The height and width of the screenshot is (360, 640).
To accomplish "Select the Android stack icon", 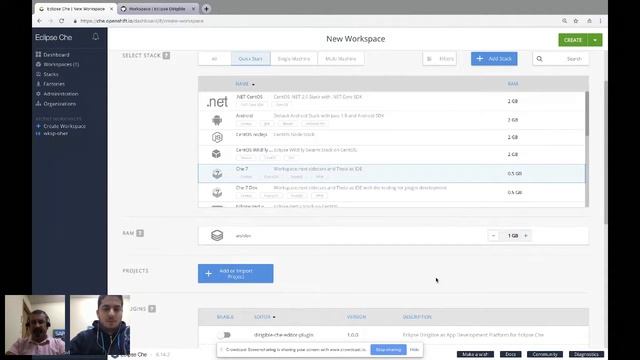I will tap(217, 120).
